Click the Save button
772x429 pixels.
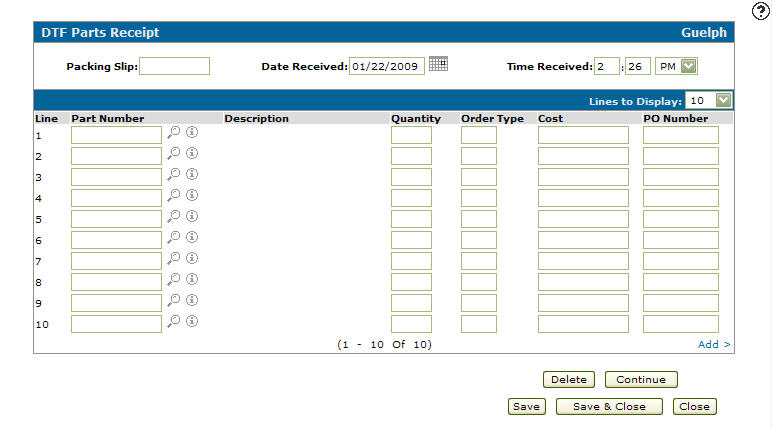pos(527,407)
